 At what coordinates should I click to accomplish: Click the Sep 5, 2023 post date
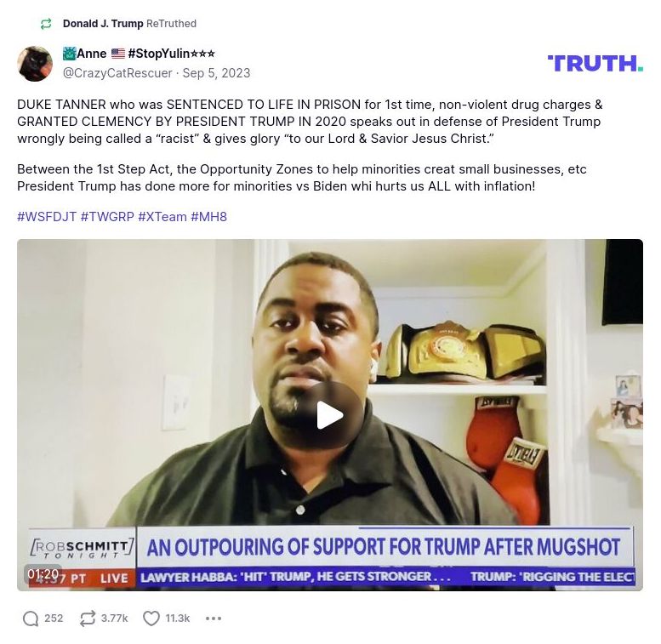(216, 73)
